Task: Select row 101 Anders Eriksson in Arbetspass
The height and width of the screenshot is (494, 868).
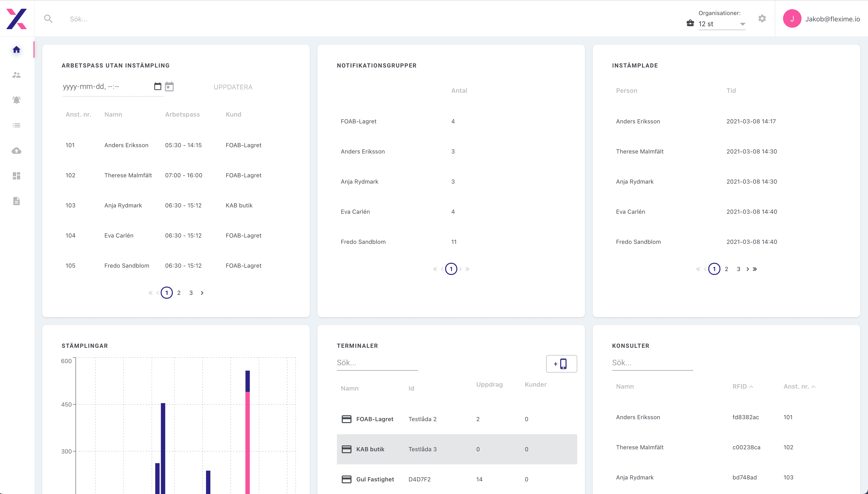Action: 176,145
